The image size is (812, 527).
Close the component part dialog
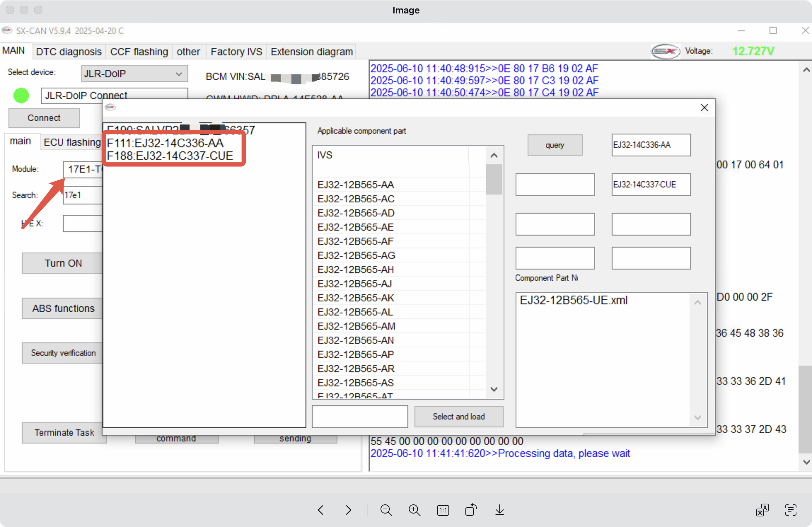pyautogui.click(x=704, y=108)
